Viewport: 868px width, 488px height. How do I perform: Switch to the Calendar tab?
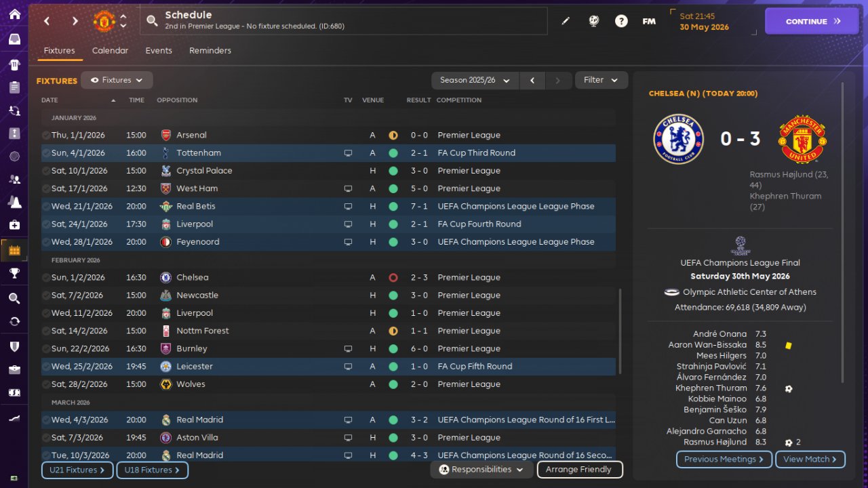pyautogui.click(x=110, y=51)
